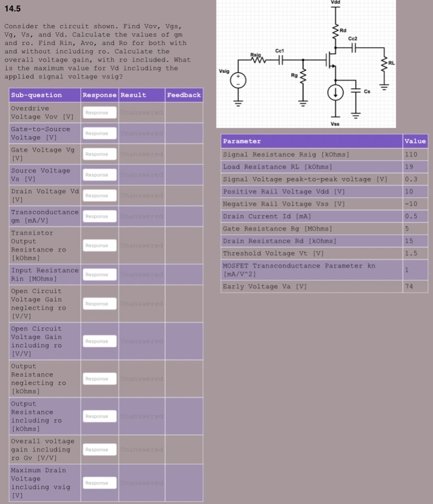
Task: Click the Parameter table header
Action: 239,141
